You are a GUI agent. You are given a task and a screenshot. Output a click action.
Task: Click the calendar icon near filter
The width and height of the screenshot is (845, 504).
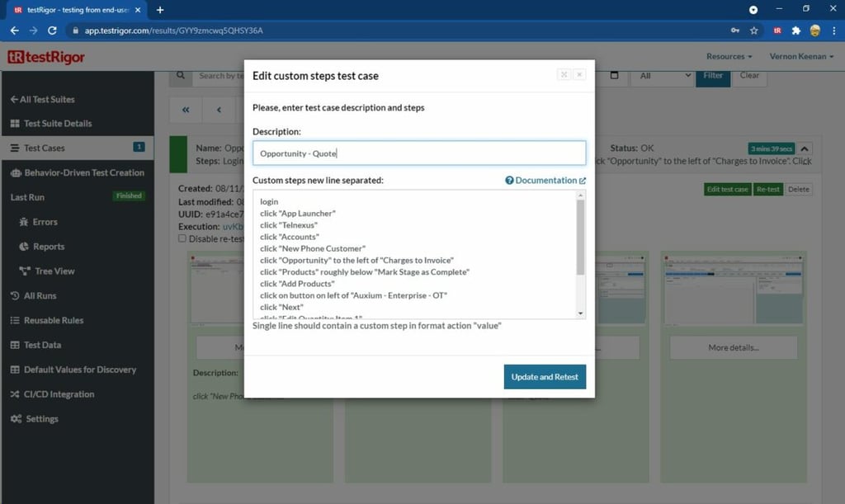614,75
